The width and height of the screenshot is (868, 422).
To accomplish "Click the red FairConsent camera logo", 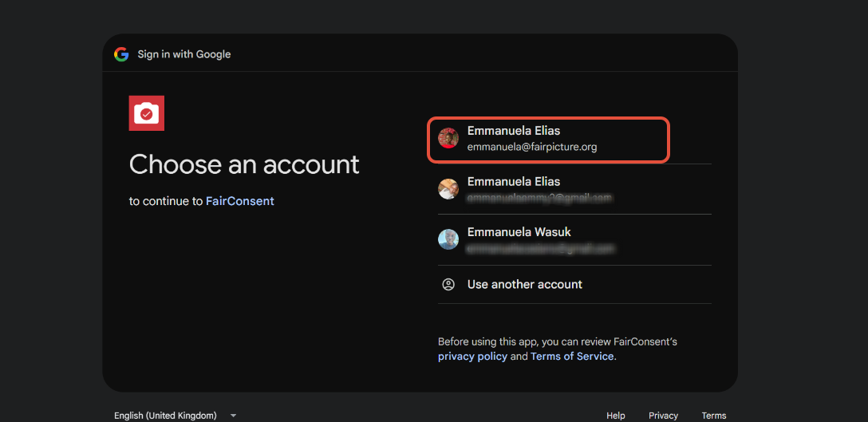I will tap(147, 113).
